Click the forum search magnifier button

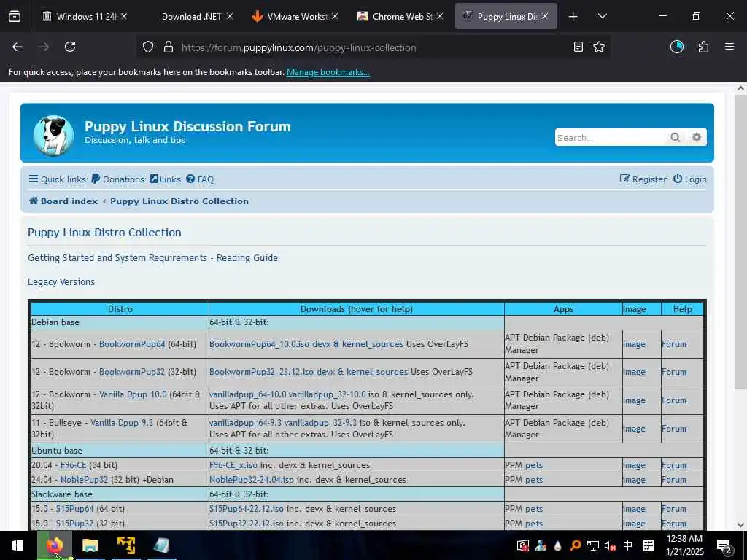(675, 137)
